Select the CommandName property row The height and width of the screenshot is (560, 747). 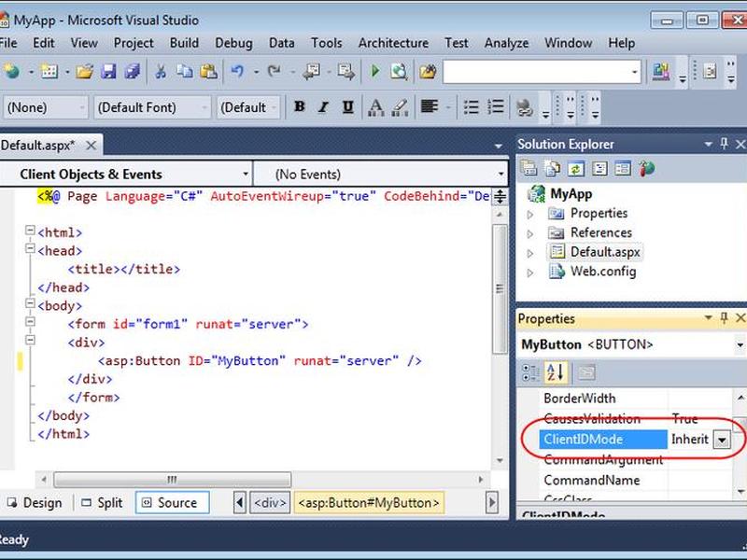point(636,480)
